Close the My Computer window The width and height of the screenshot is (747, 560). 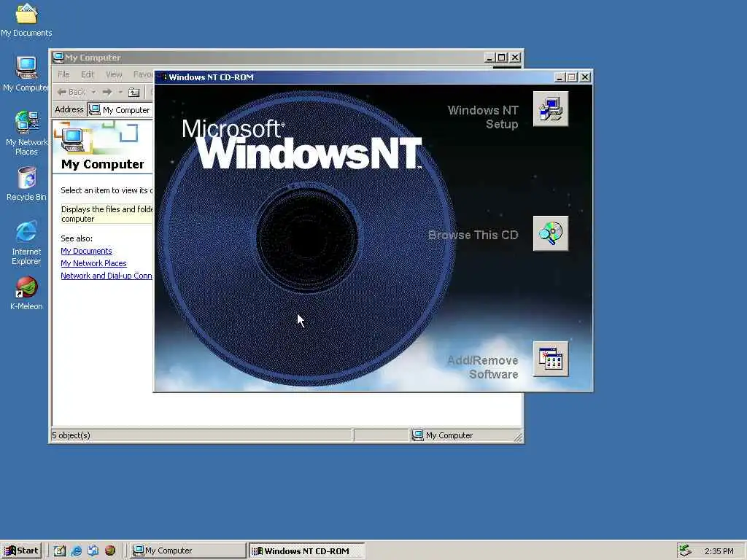(x=515, y=58)
